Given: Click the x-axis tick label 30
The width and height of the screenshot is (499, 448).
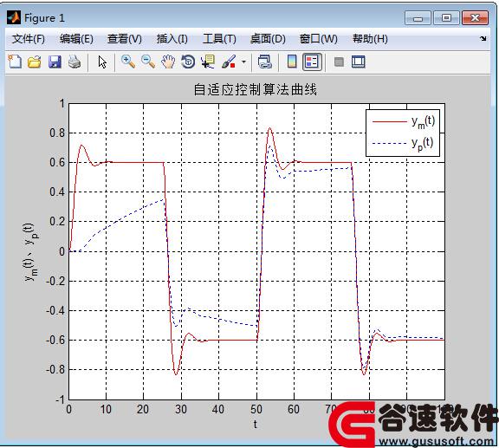Looking at the screenshot, I should (x=181, y=409).
